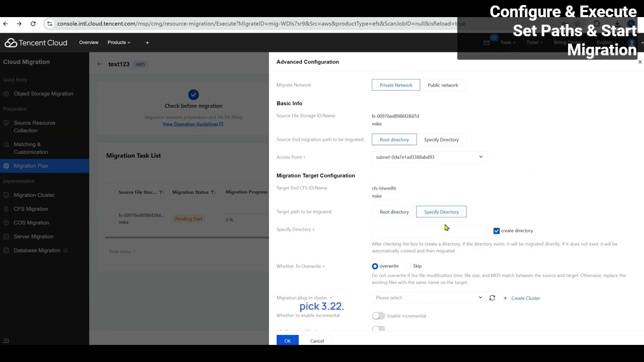
Task: Open Database Migration in sidebar
Action: (x=37, y=250)
